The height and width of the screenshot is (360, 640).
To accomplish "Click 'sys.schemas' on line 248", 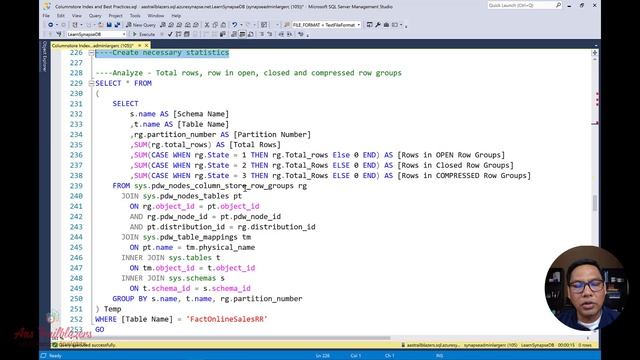I will point(192,278).
